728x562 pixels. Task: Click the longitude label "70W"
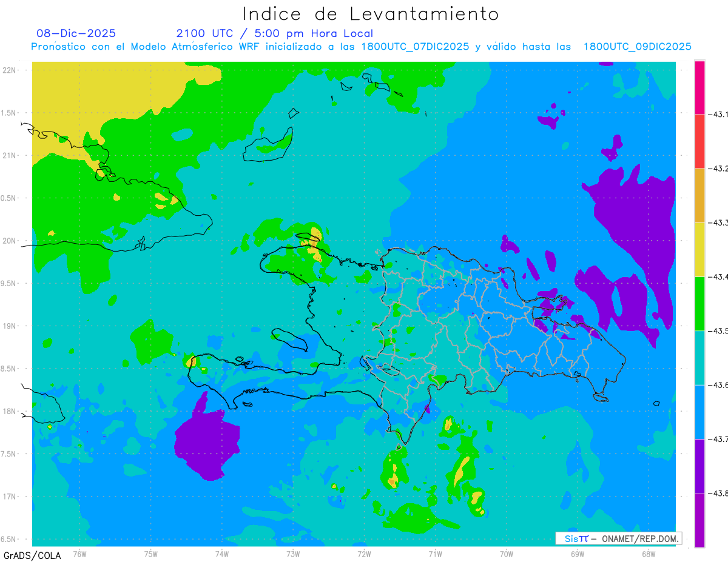point(507,554)
